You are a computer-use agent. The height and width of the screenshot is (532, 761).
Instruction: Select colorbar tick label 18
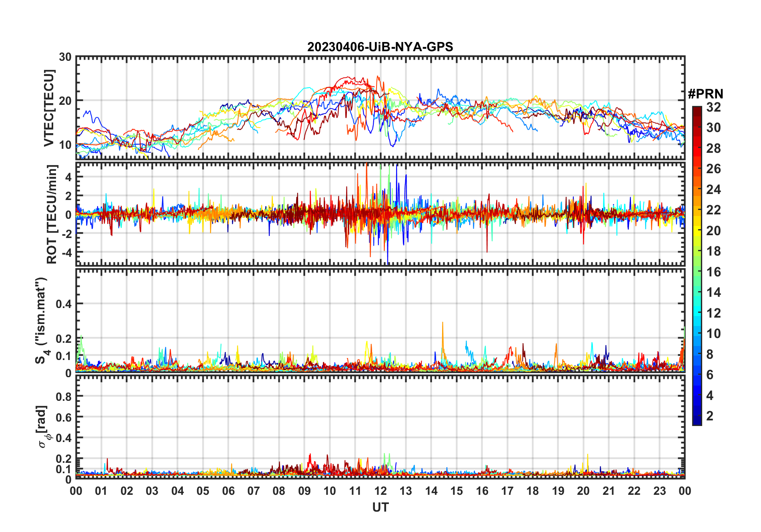coord(713,251)
